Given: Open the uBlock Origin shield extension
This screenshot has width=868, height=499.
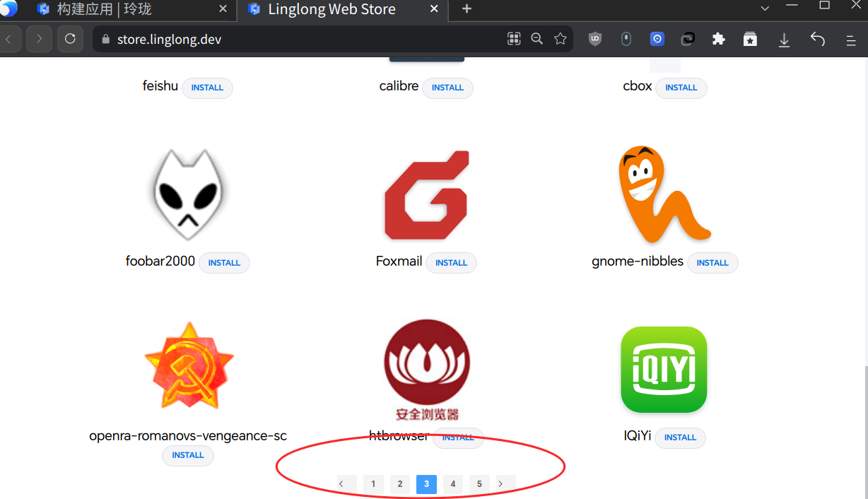Looking at the screenshot, I should 595,40.
